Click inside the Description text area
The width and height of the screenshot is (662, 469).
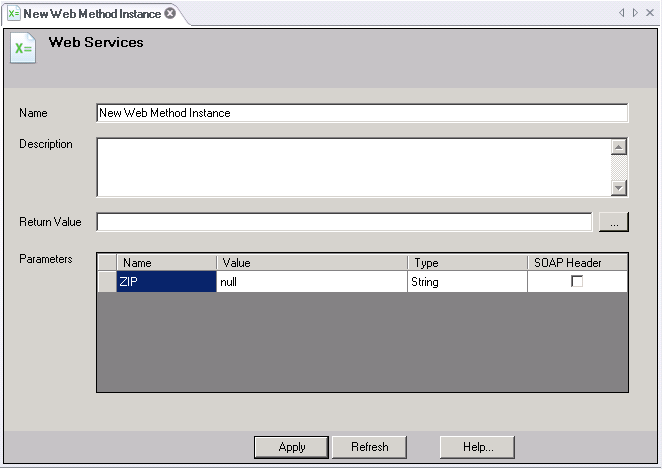click(x=352, y=166)
